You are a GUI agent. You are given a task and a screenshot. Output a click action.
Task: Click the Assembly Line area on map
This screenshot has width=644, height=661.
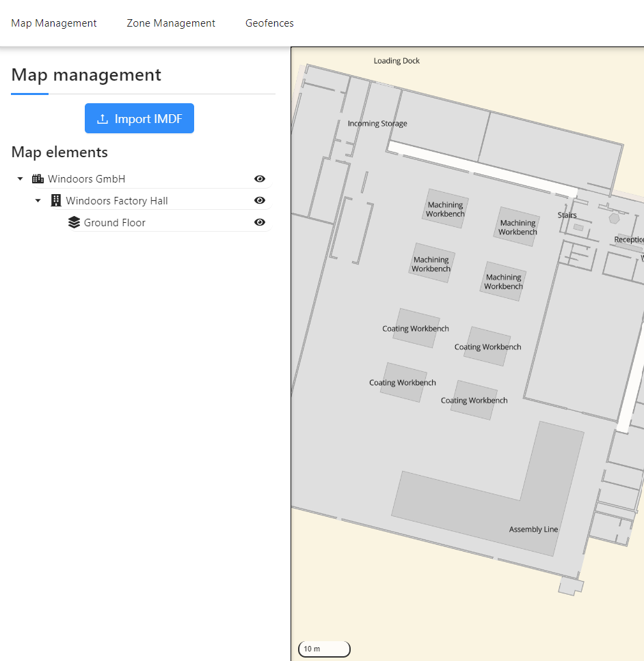(533, 530)
